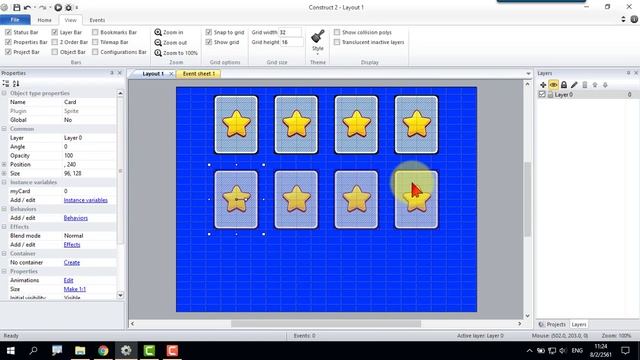640x360 pixels.
Task: Enable the Tilemap Bar checkbox
Action: pos(95,42)
